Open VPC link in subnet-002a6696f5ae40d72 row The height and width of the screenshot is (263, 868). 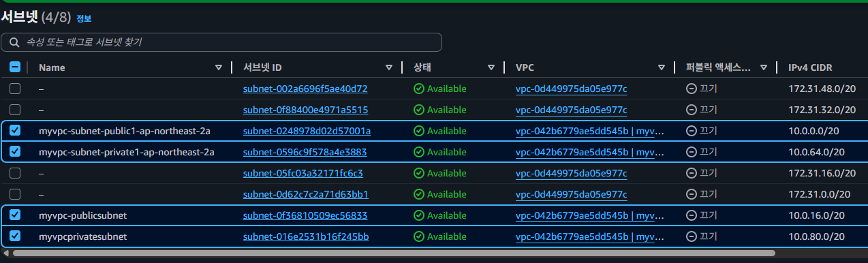[571, 89]
